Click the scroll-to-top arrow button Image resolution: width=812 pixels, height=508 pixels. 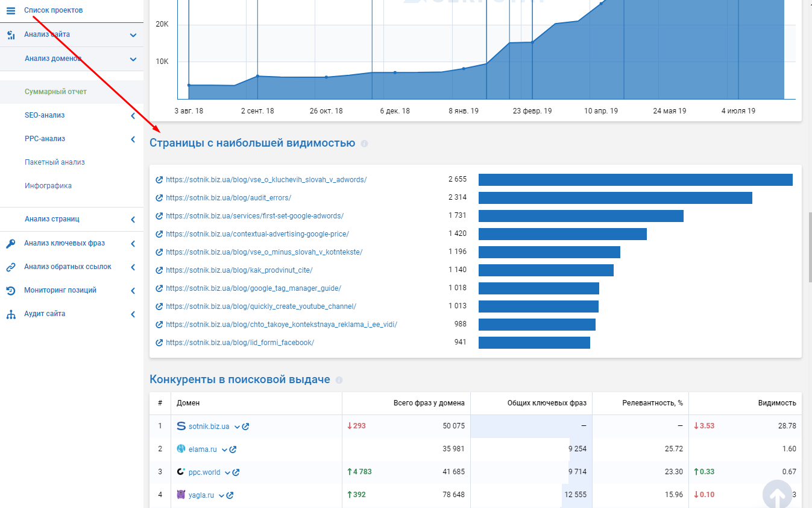777,495
